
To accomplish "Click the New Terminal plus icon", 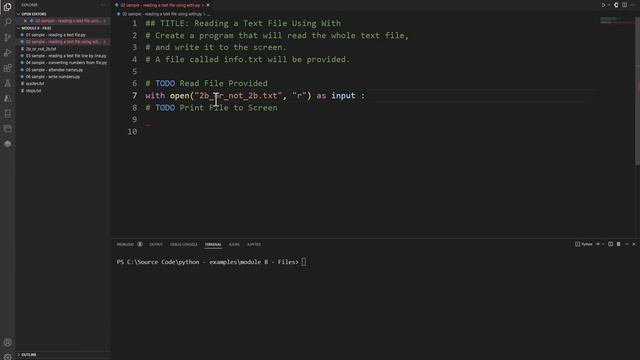I will click(x=598, y=244).
